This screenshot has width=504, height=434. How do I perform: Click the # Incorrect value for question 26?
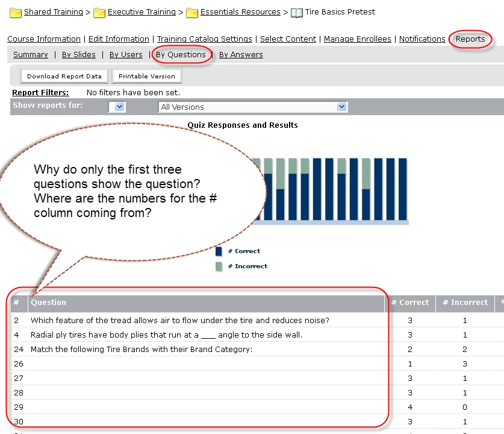click(465, 364)
